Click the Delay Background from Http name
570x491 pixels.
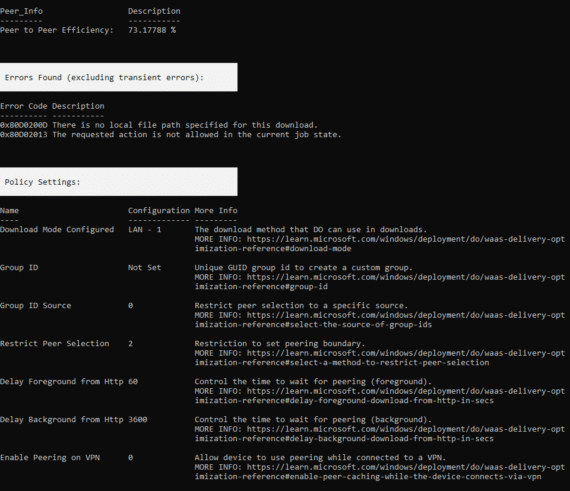[x=62, y=420]
